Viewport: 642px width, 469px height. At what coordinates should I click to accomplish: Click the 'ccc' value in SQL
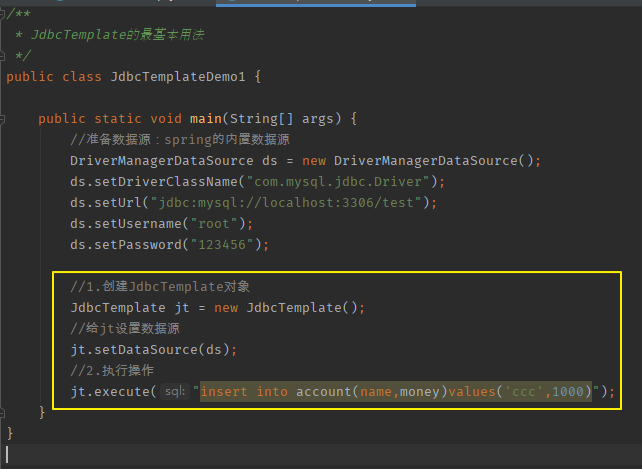[524, 392]
